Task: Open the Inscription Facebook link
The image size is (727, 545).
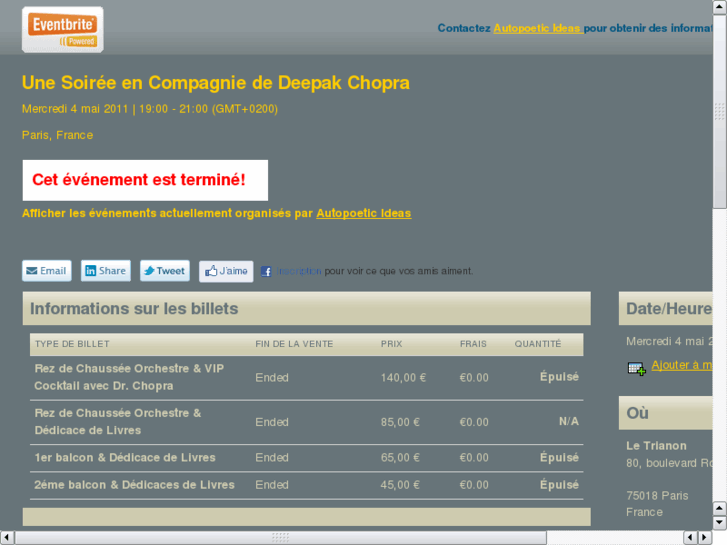Action: click(x=299, y=271)
